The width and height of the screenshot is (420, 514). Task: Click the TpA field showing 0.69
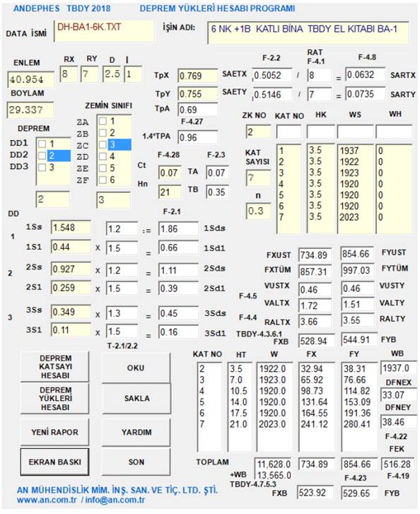198,110
